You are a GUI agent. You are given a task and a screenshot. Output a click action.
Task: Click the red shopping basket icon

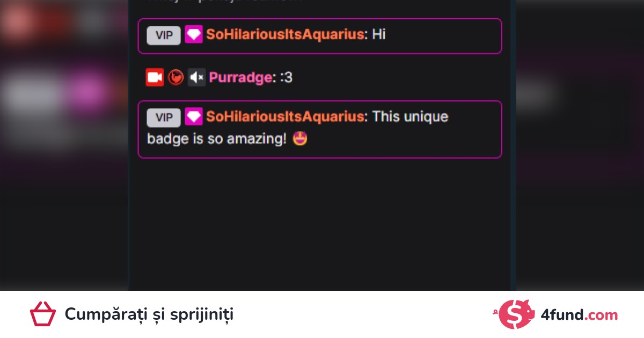click(43, 314)
